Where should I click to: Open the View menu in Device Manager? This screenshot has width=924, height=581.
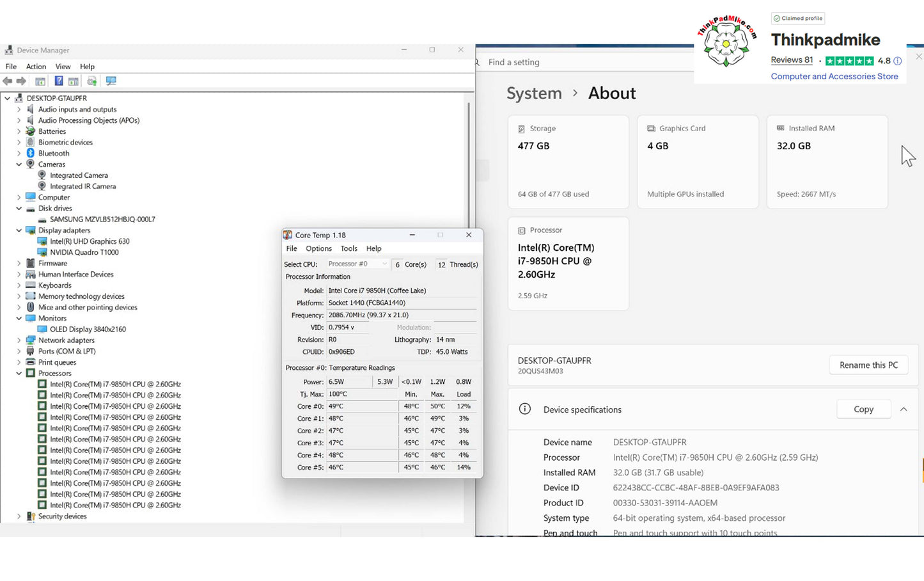click(63, 67)
